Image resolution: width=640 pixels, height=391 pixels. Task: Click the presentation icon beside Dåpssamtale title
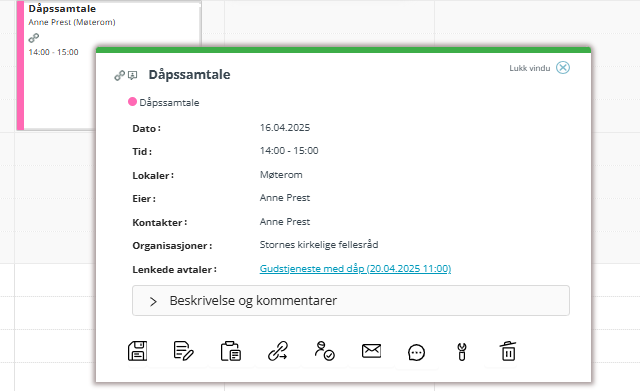pyautogui.click(x=132, y=75)
